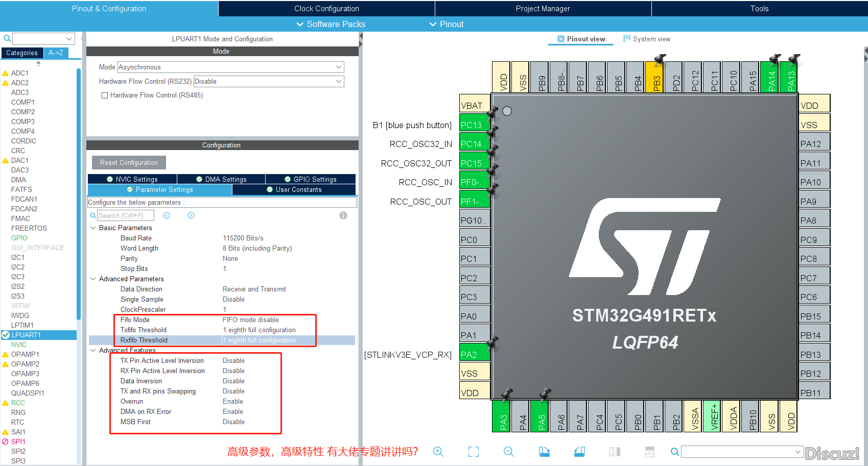
Task: Click the Fifo Mode value FIFO mode disable
Action: click(x=251, y=320)
